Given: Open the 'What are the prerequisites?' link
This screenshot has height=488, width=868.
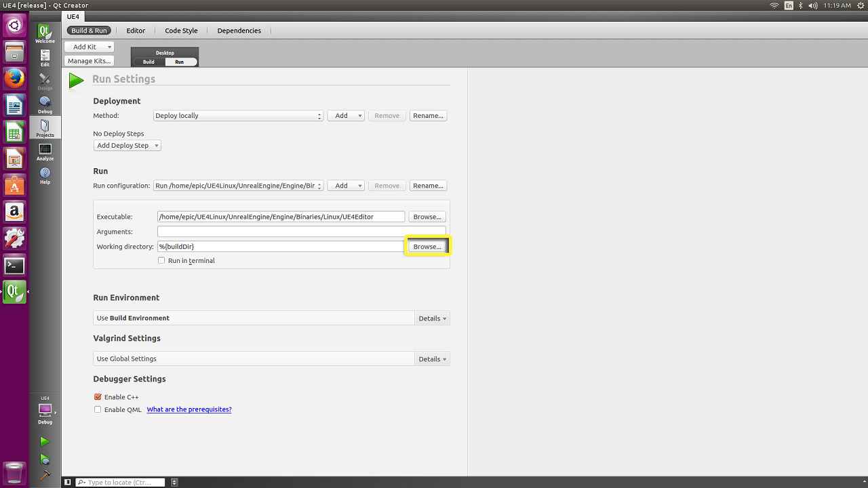Looking at the screenshot, I should (189, 409).
